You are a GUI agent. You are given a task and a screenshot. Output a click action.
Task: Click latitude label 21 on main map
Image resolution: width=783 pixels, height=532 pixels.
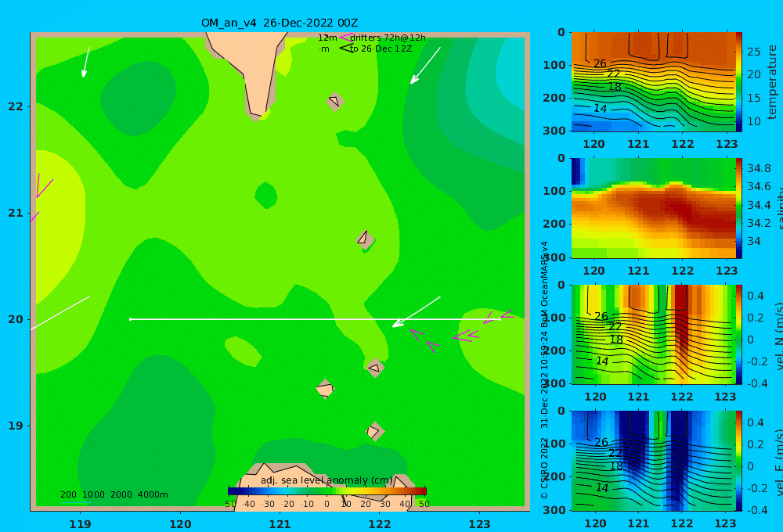click(16, 213)
